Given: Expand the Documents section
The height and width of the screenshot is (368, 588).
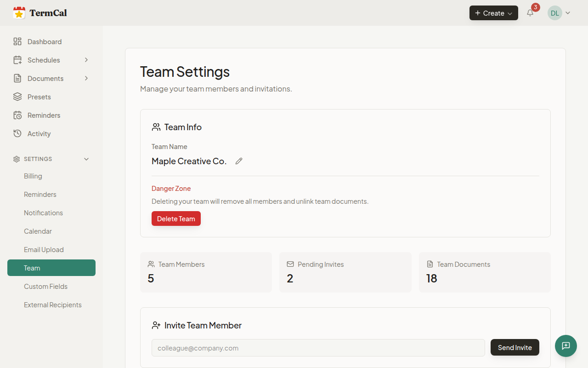Looking at the screenshot, I should tap(86, 78).
